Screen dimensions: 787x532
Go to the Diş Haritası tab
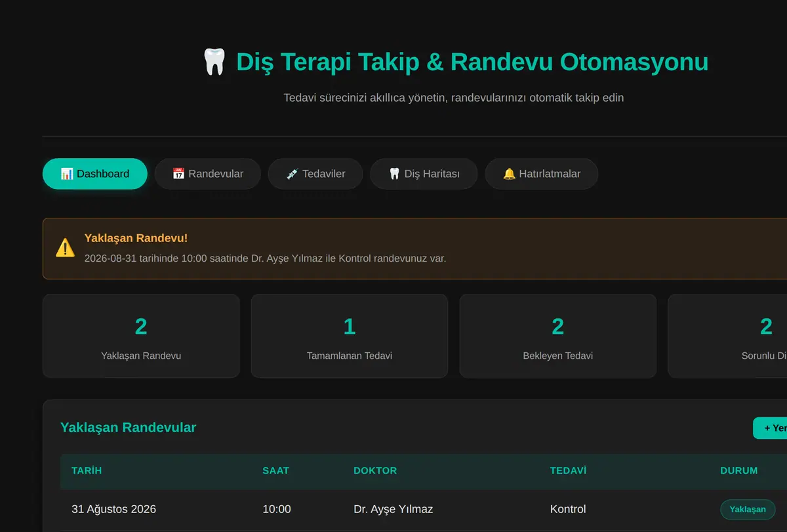[424, 174]
